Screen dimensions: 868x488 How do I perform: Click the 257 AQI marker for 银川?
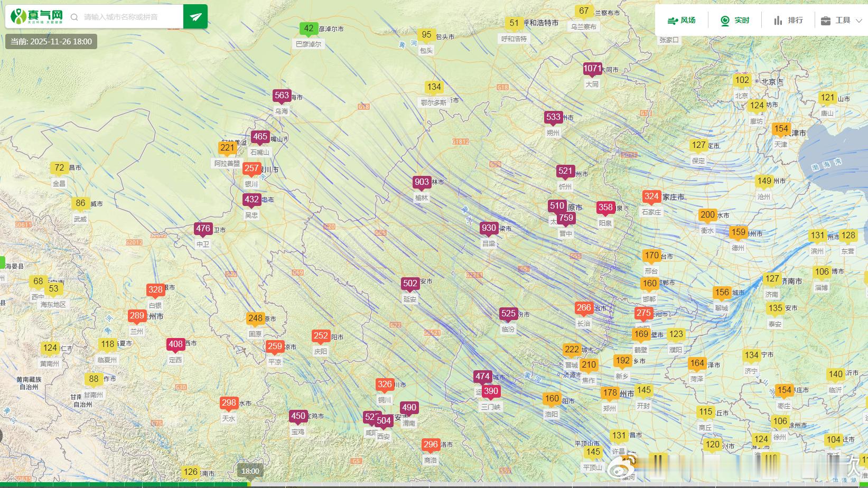[251, 169]
